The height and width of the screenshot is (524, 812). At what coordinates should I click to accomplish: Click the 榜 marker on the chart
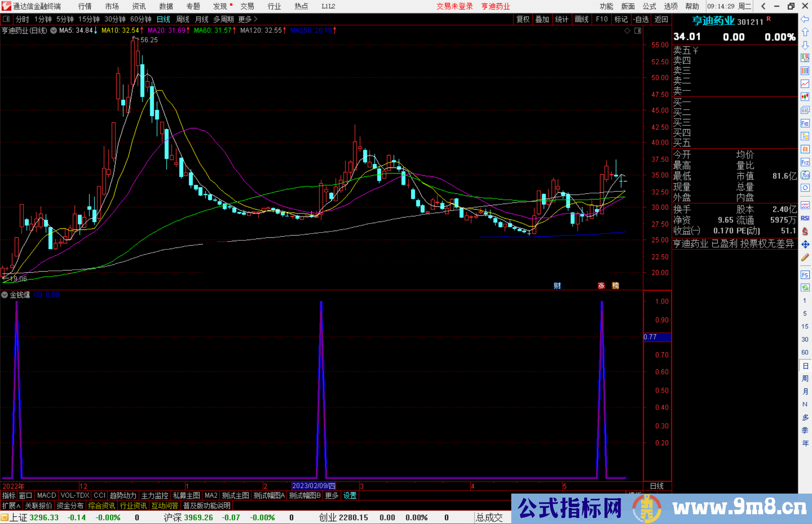click(x=615, y=285)
